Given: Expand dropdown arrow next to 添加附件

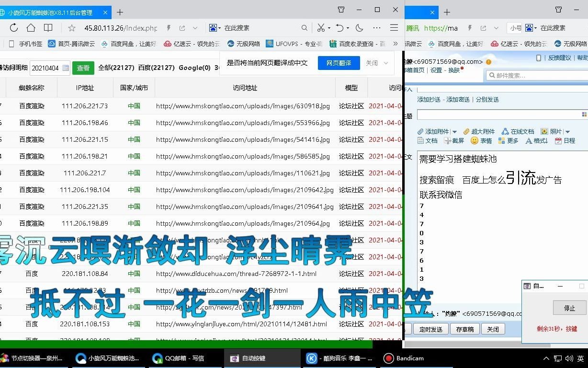Looking at the screenshot, I should [454, 132].
